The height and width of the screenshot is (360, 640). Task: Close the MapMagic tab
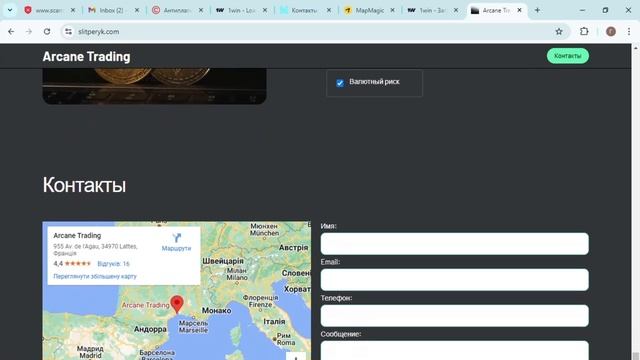tap(392, 10)
